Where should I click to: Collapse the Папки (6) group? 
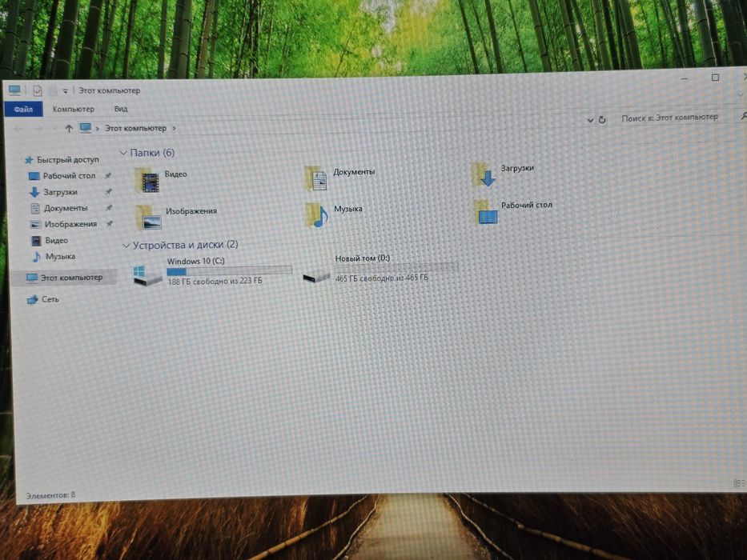(123, 153)
